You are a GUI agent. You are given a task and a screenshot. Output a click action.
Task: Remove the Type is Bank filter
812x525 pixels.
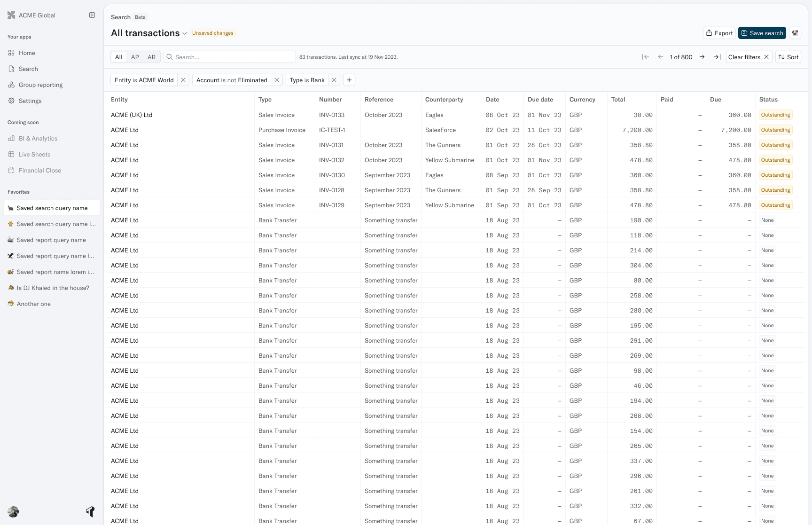pyautogui.click(x=334, y=80)
